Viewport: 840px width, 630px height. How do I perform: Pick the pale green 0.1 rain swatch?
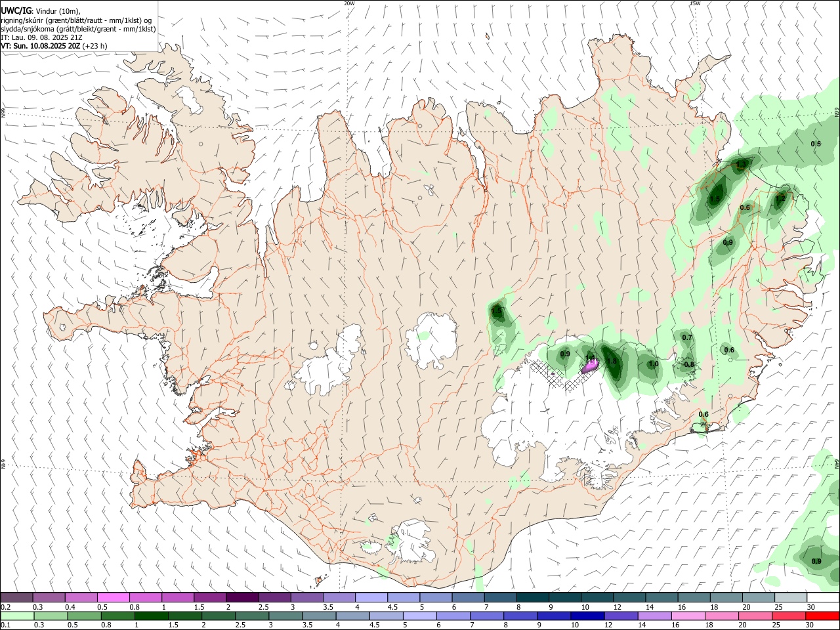tap(17, 616)
